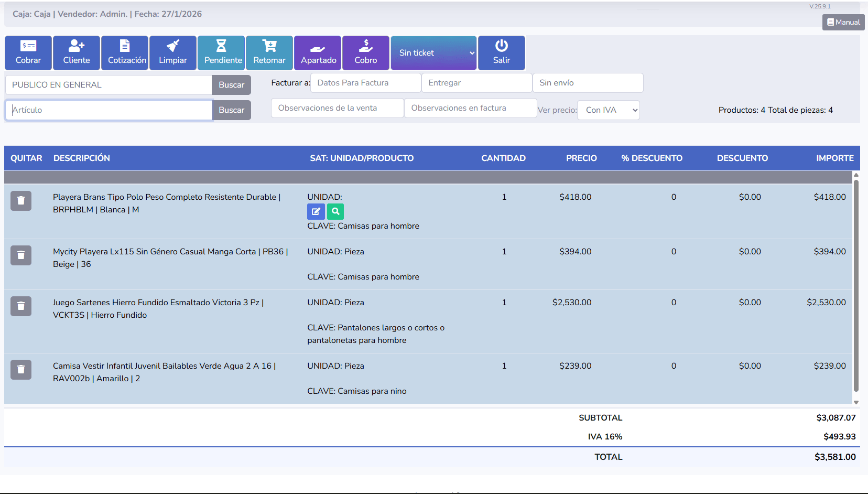This screenshot has height=494, width=868.
Task: Clear the sale with Limpiar
Action: (173, 52)
